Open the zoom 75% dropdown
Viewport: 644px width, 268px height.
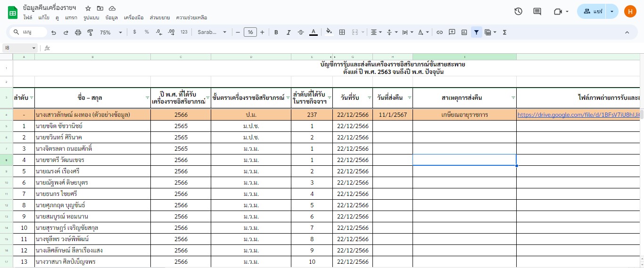pyautogui.click(x=111, y=32)
